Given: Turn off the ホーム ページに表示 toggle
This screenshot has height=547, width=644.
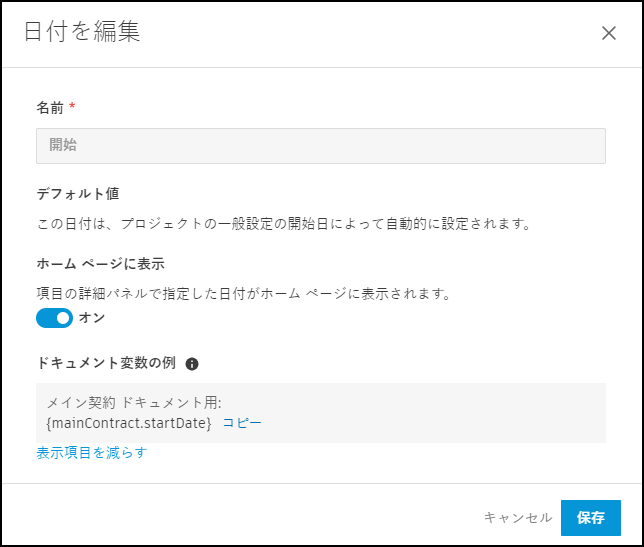Looking at the screenshot, I should pos(55,318).
